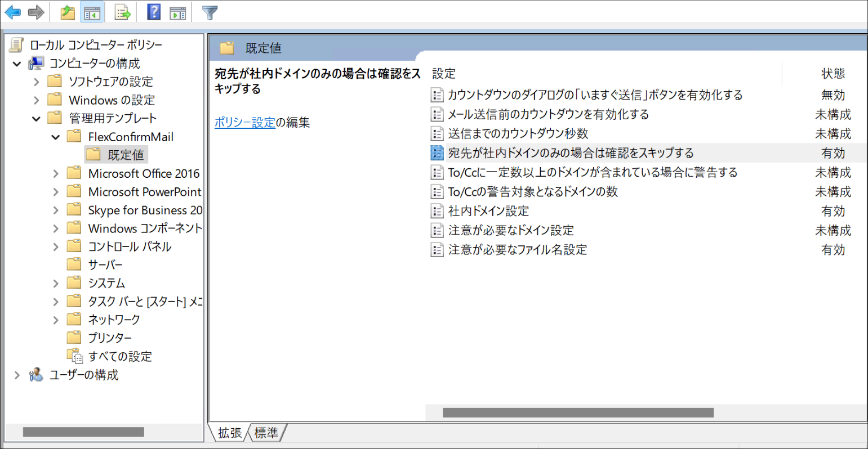This screenshot has height=449, width=868.
Task: Click the Forward arrow toolbar icon
Action: tap(36, 12)
